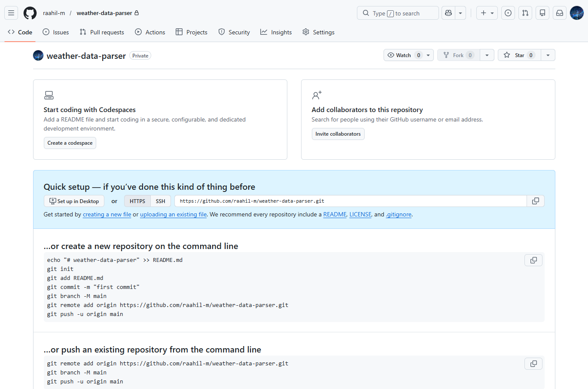Click the LICENSE link

[x=360, y=214]
